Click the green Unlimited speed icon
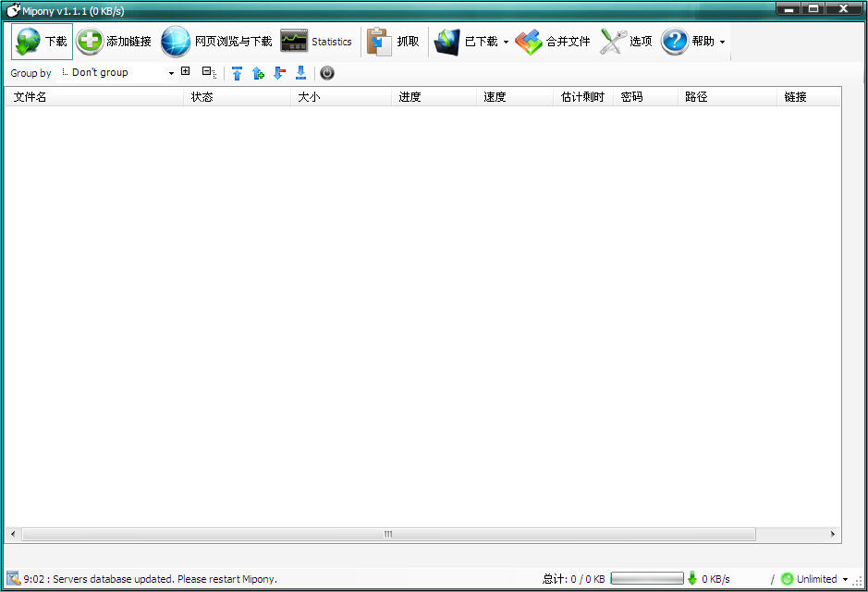868x592 pixels. (788, 579)
